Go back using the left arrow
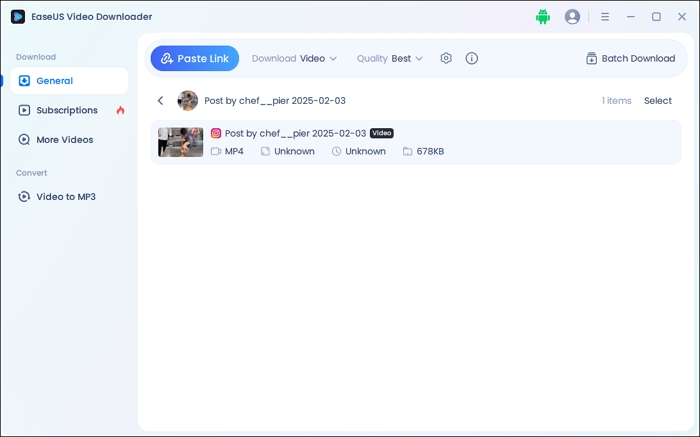The height and width of the screenshot is (437, 700). 160,101
